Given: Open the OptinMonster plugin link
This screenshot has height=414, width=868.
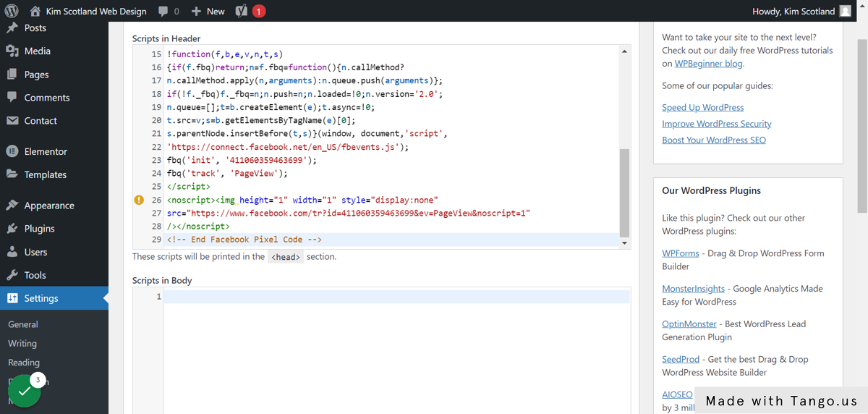Looking at the screenshot, I should [689, 324].
